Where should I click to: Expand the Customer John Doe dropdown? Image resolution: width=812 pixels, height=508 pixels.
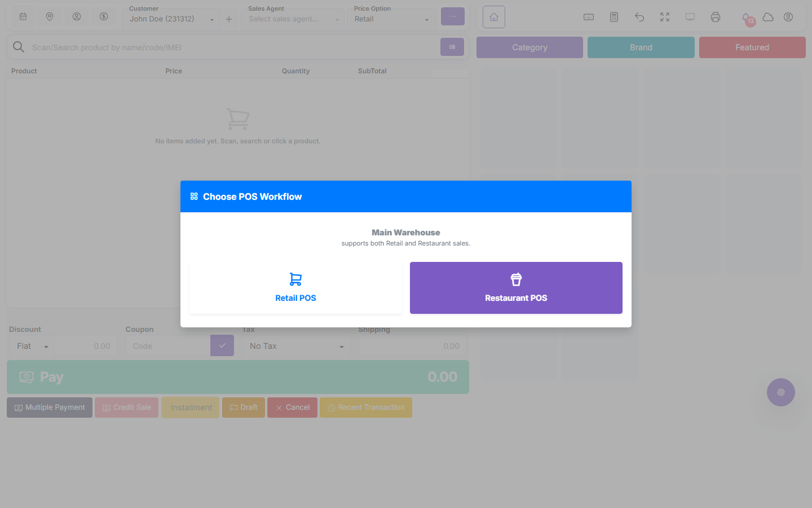click(171, 19)
